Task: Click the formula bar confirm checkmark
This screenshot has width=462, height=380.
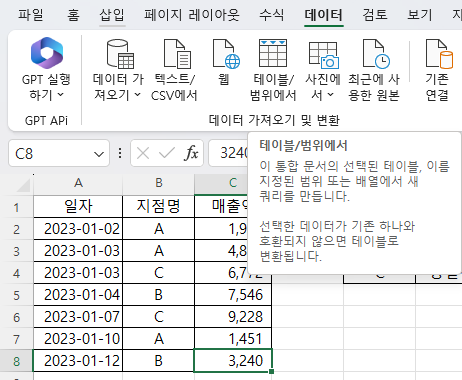Action: [x=167, y=153]
